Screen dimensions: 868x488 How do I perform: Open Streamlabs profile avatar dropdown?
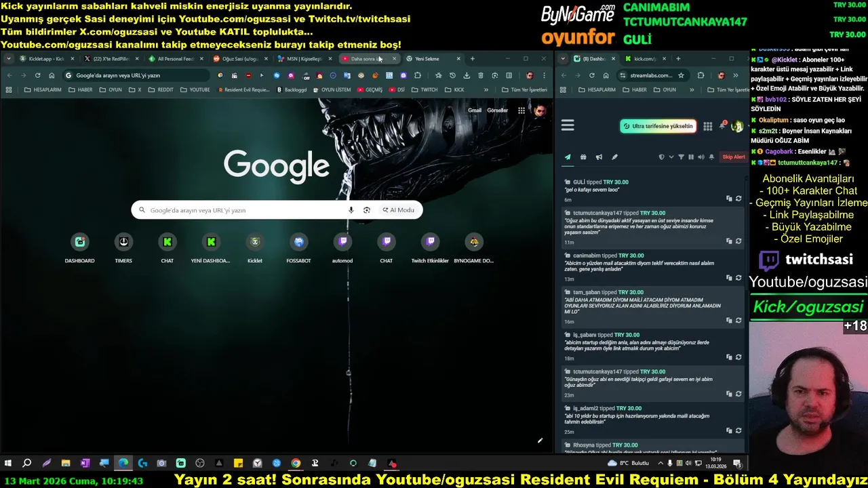(x=737, y=126)
